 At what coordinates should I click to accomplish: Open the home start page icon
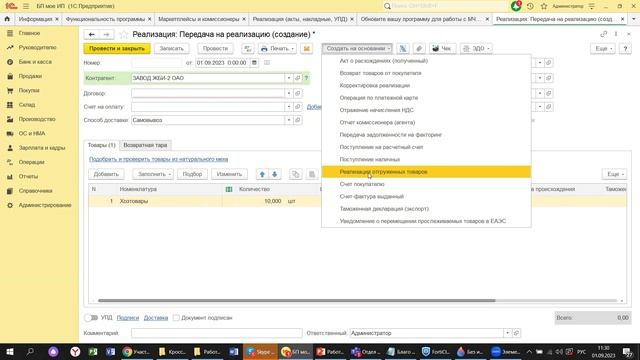(7, 19)
